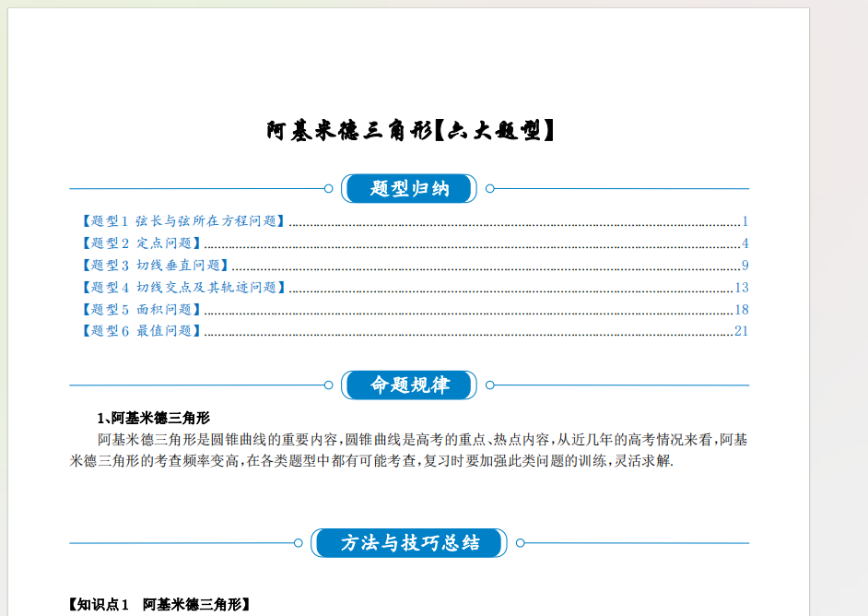This screenshot has height=616, width=868.
Task: Click the small circle right of 命题规律 badge
Action: pos(490,385)
